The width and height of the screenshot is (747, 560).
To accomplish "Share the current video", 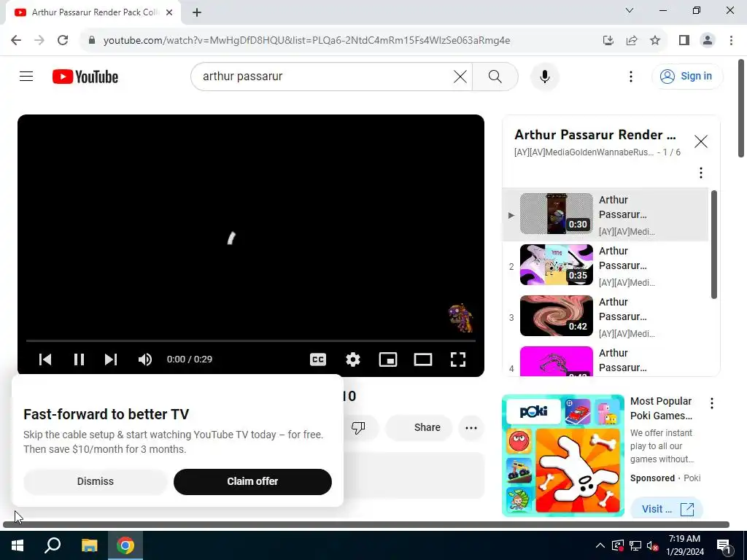I will (418, 427).
